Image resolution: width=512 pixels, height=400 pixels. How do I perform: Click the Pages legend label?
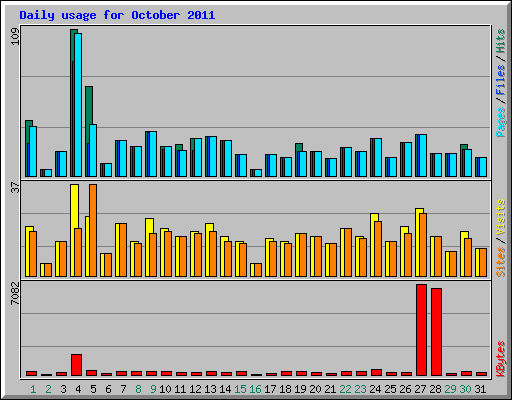[501, 122]
